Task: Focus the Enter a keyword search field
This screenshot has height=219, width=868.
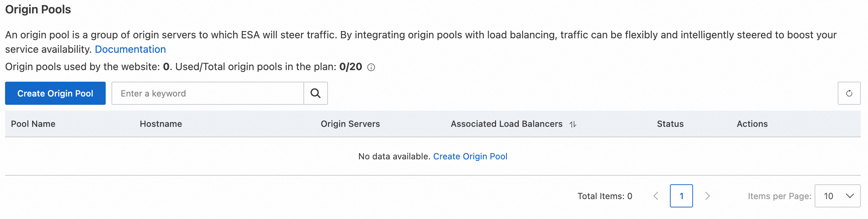Action: [x=208, y=93]
